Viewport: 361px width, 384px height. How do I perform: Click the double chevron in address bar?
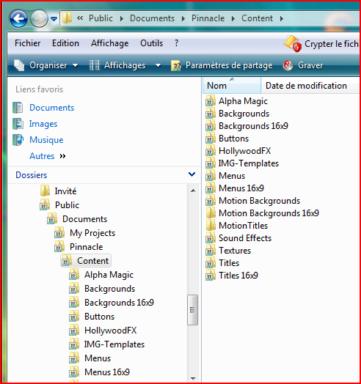pyautogui.click(x=80, y=18)
